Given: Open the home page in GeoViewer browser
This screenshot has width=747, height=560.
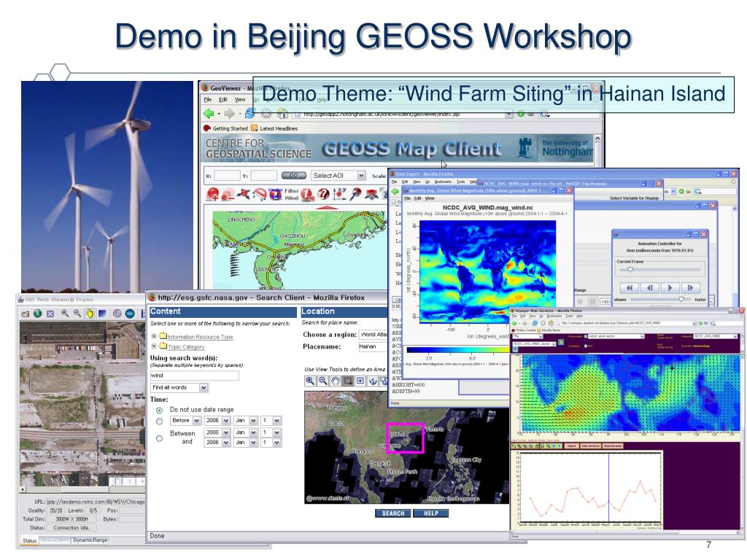Looking at the screenshot, I should 282,114.
